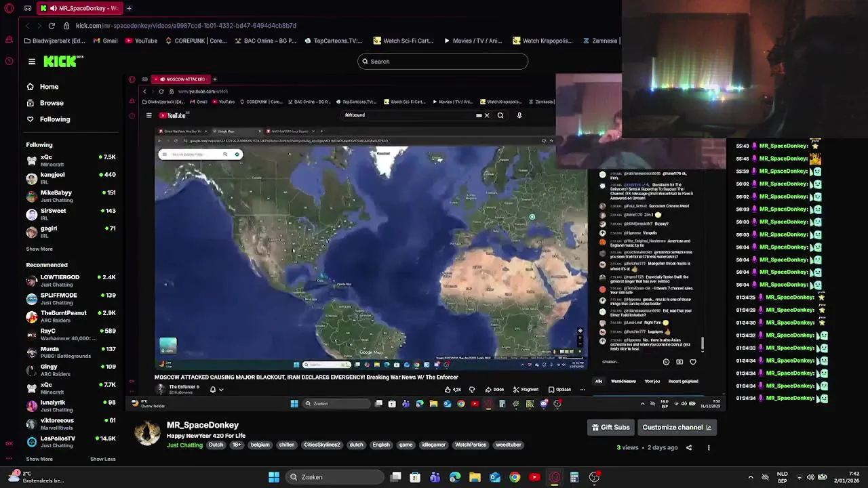Open the YouTube bookmark
868x488 pixels.
click(140, 41)
